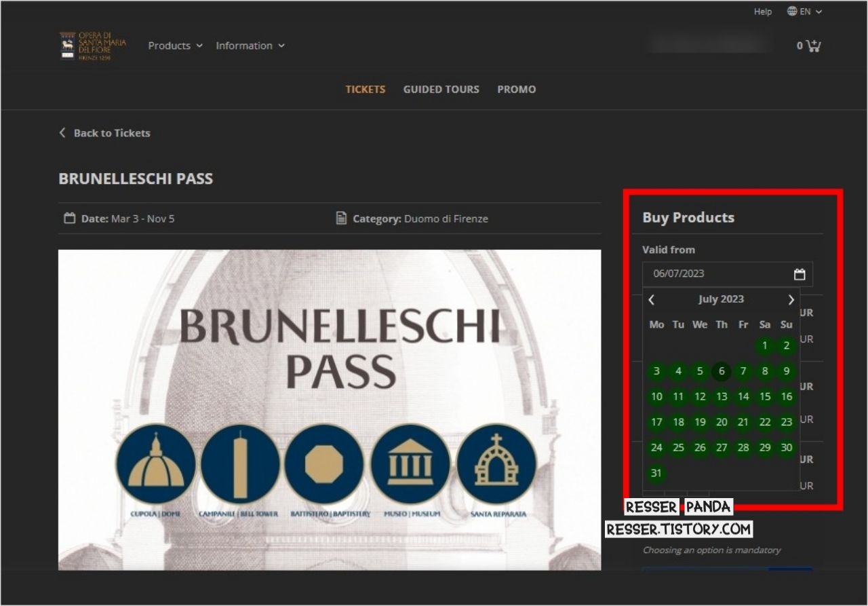This screenshot has width=868, height=606.
Task: Click the BRUNELLESCHI PASS page heading
Action: click(x=136, y=179)
